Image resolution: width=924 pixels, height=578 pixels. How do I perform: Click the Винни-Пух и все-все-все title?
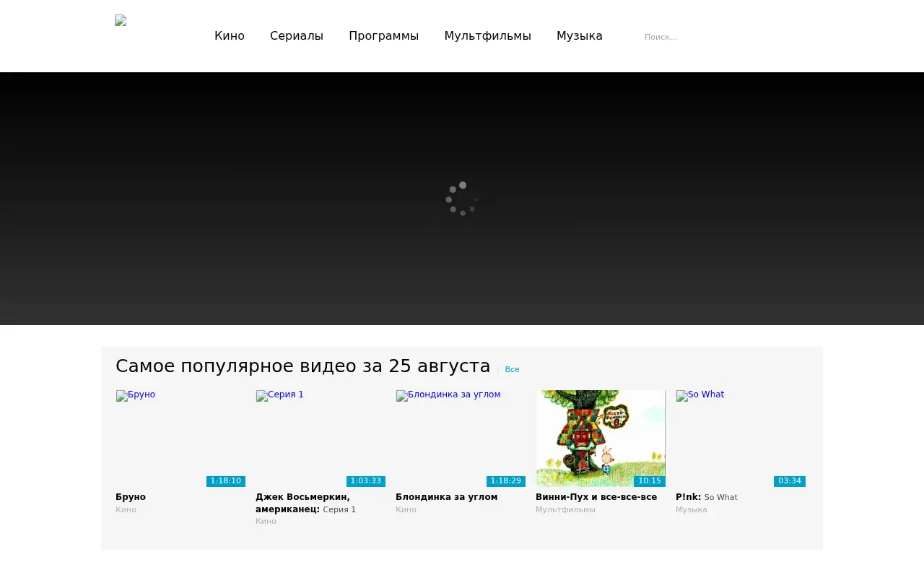pos(596,497)
